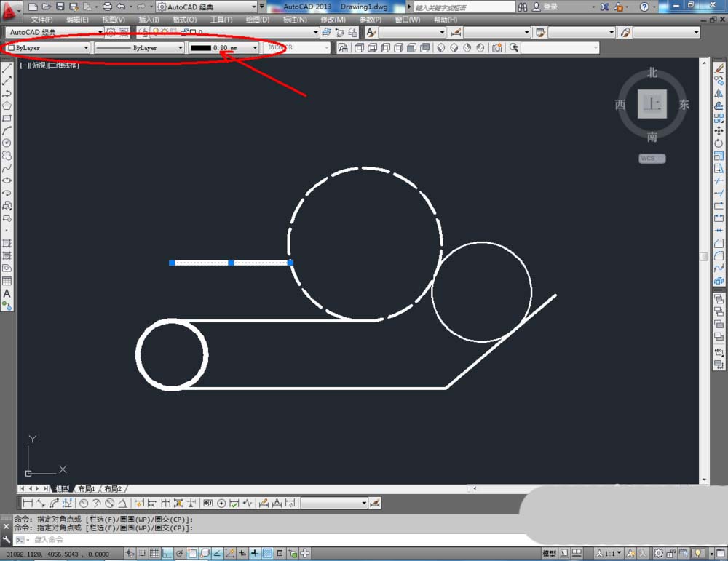Open the layer list dropdown

pos(316,32)
